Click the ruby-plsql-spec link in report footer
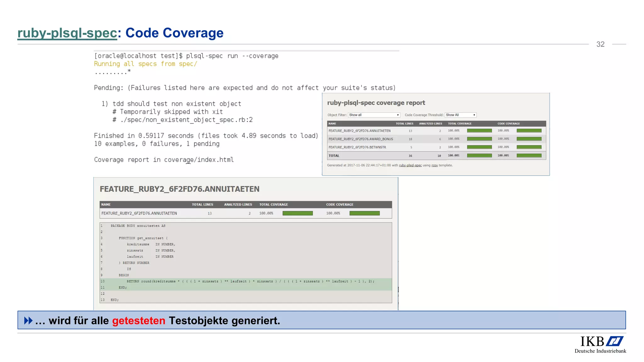The width and height of the screenshot is (644, 362). coord(410,165)
